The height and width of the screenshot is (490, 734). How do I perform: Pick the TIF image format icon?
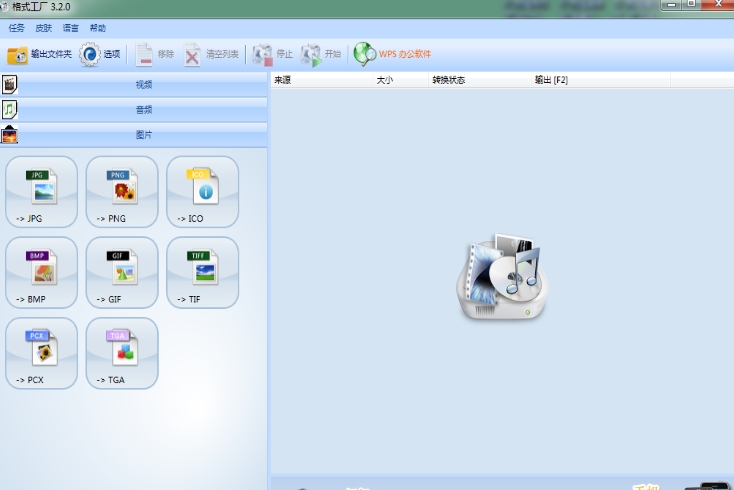[203, 272]
